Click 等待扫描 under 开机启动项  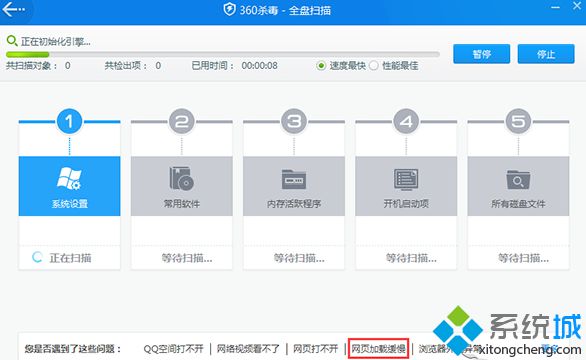pyautogui.click(x=411, y=258)
